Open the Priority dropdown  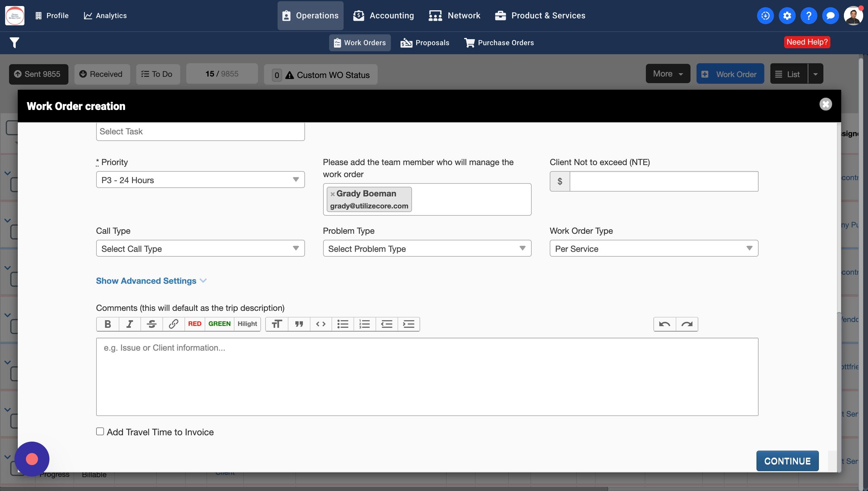(200, 180)
